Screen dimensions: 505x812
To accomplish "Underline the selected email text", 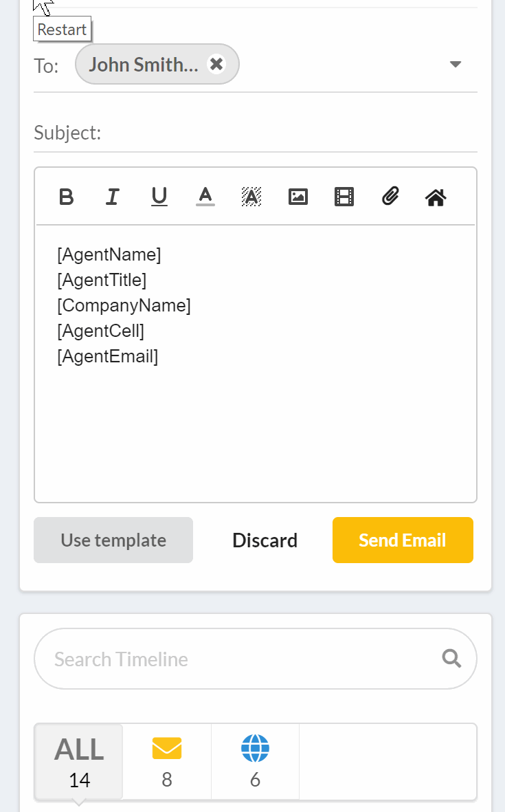I will (159, 197).
